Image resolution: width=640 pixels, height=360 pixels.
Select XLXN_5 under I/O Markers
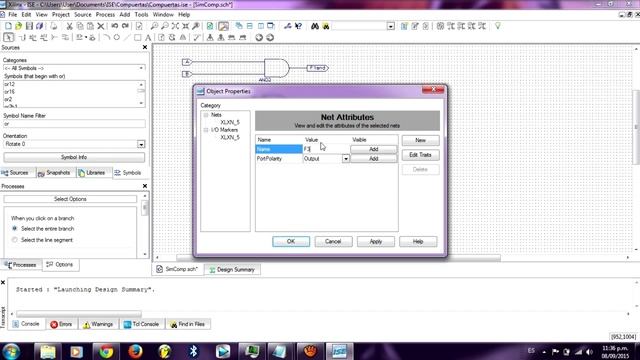(230, 138)
